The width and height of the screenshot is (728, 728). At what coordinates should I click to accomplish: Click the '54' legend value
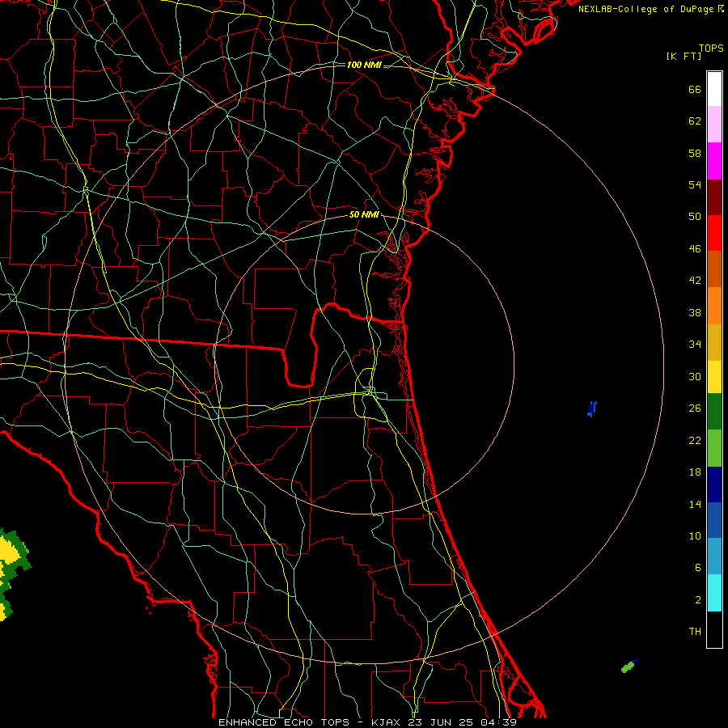tap(695, 184)
